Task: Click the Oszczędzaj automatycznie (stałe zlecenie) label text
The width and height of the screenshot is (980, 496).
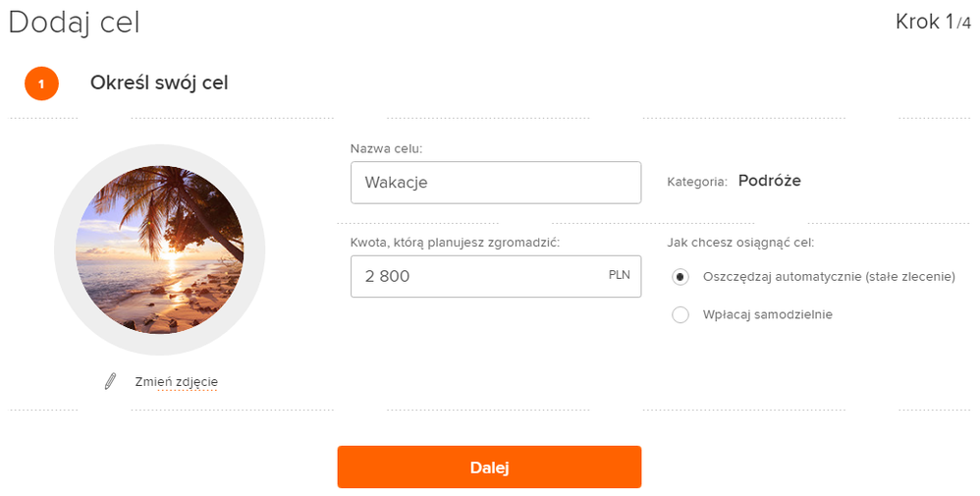Action: pyautogui.click(x=829, y=277)
